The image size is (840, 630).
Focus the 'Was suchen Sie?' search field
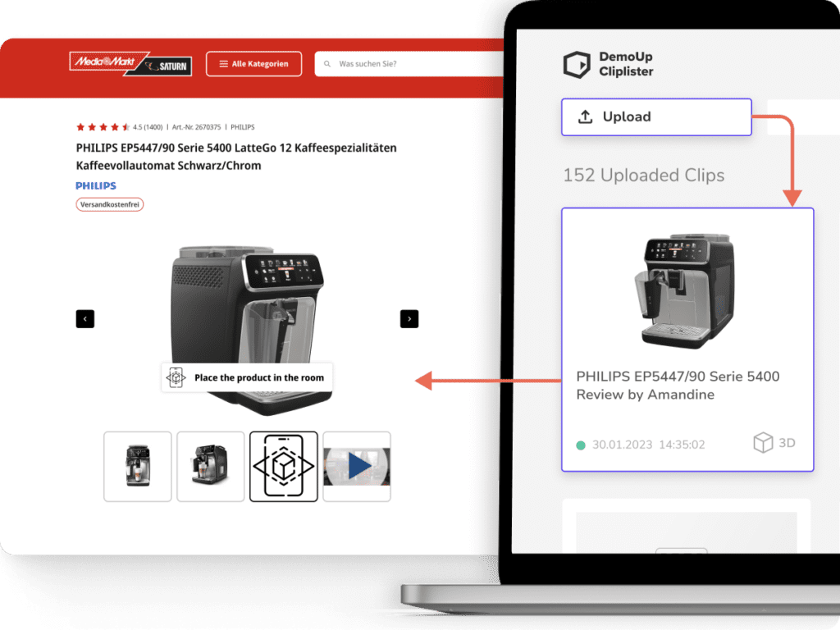(x=410, y=64)
